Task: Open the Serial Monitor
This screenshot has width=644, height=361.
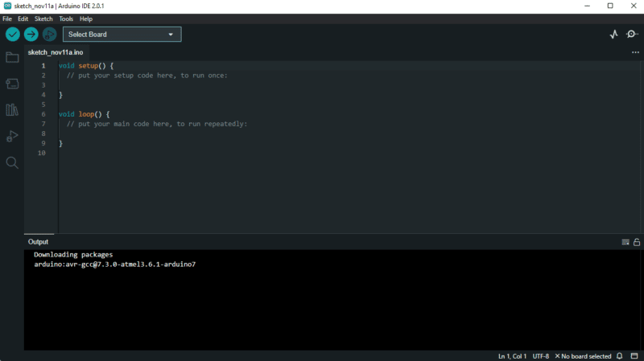Action: click(632, 34)
